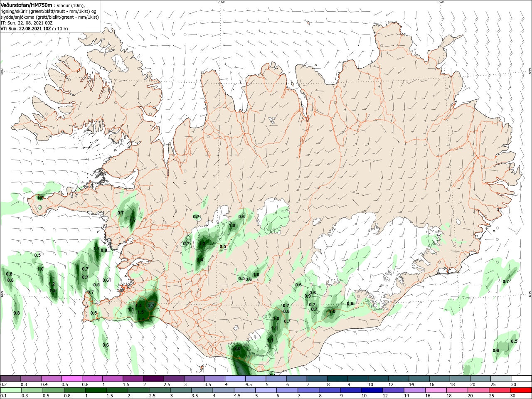532x399 pixels.
Task: Select red-pink 25 rain legend swatch
Action: (500, 390)
